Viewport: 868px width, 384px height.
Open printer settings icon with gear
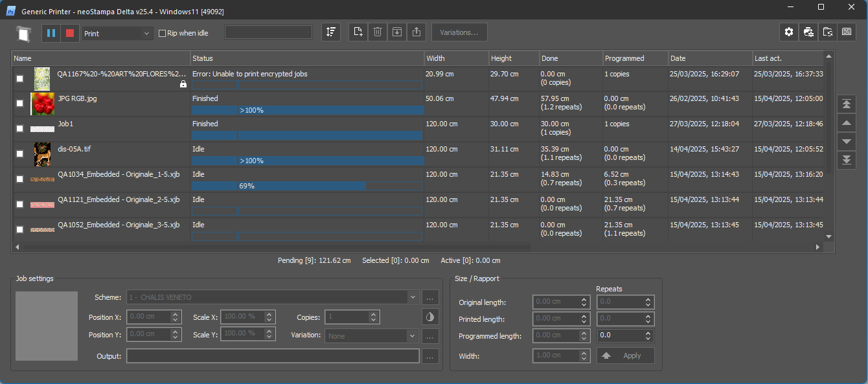(x=808, y=32)
